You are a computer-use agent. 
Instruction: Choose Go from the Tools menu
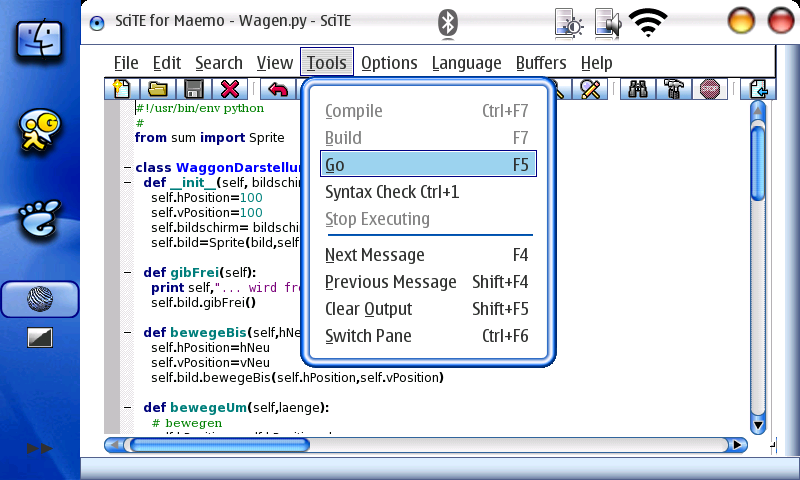(x=428, y=164)
